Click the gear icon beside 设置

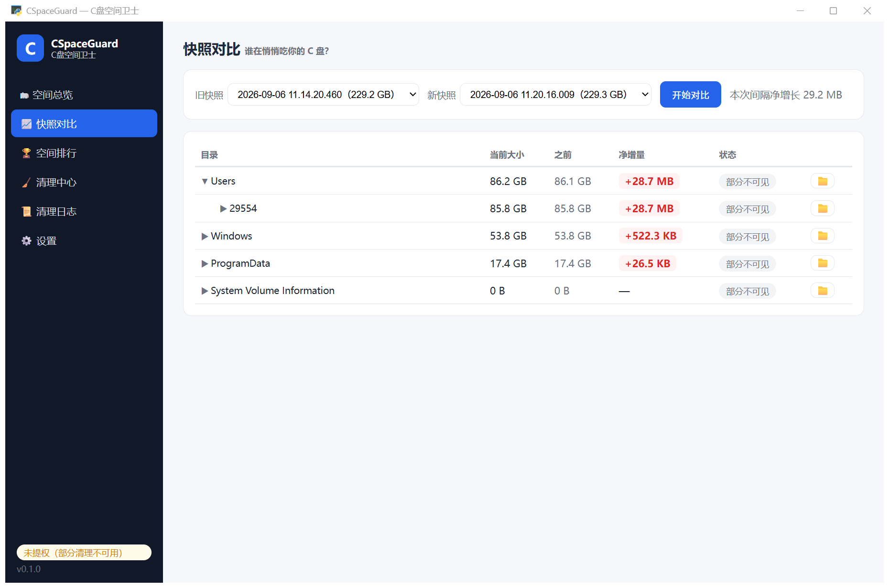tap(26, 240)
